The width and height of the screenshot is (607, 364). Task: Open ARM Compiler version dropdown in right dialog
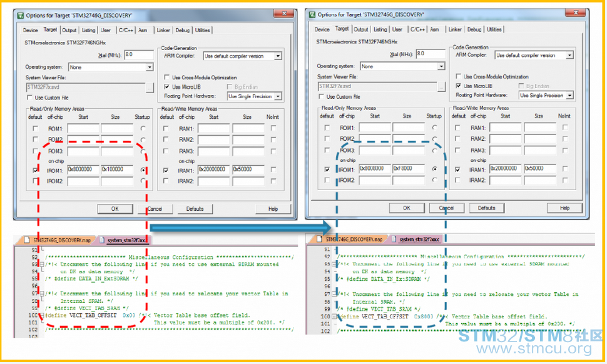click(569, 55)
